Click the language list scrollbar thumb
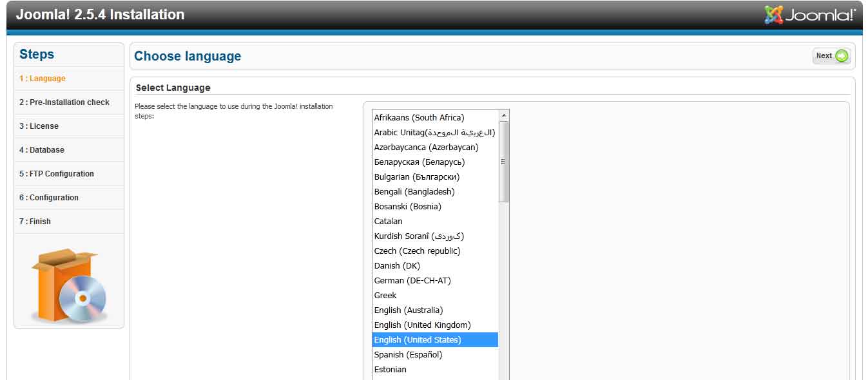This screenshot has width=868, height=380. [504, 162]
